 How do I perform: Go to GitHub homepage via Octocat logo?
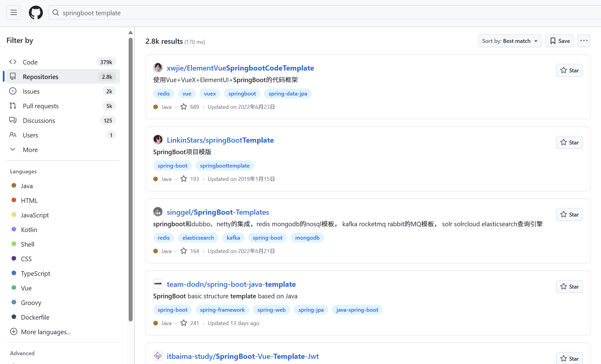pos(36,12)
